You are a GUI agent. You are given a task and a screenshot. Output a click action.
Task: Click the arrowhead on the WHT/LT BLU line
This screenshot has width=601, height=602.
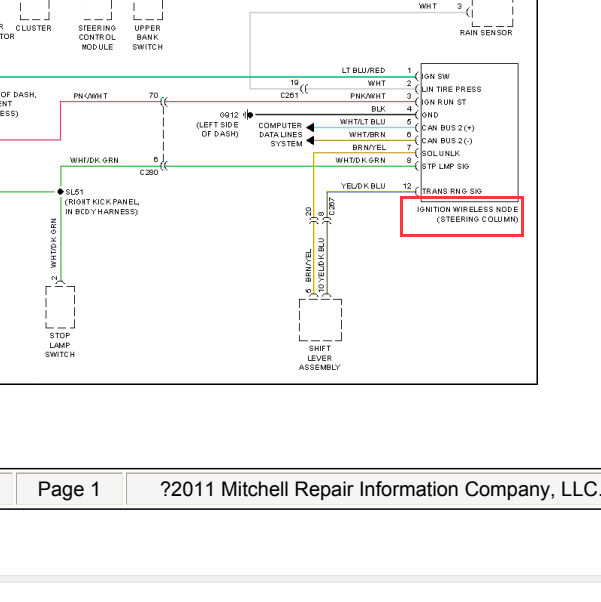(310, 127)
